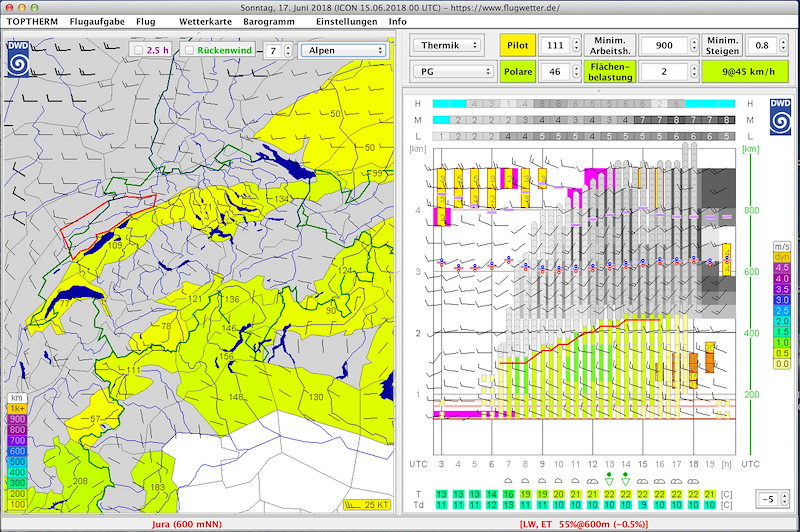Adjust the stepper beside value 900
Viewport: 800px width, 532px height.
pyautogui.click(x=694, y=45)
